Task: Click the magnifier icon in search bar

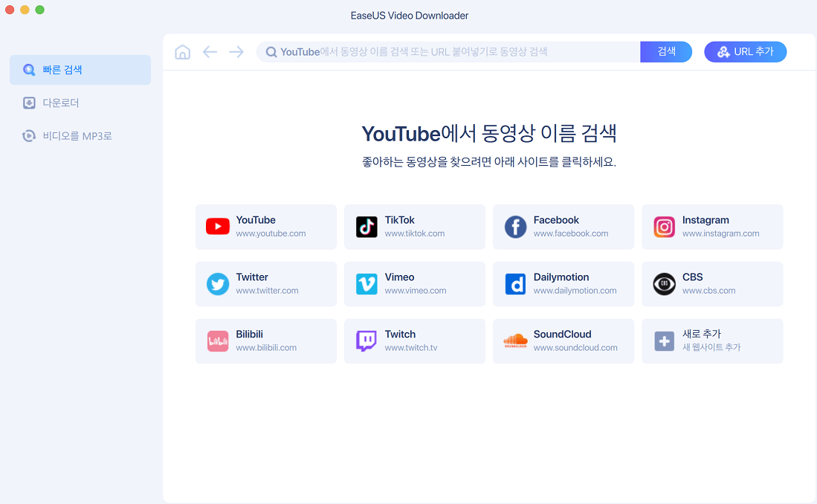Action: click(x=271, y=51)
